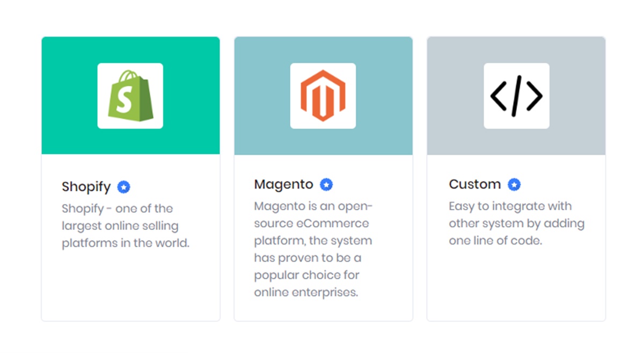Click the Shopify description about online selling platforms

(126, 226)
